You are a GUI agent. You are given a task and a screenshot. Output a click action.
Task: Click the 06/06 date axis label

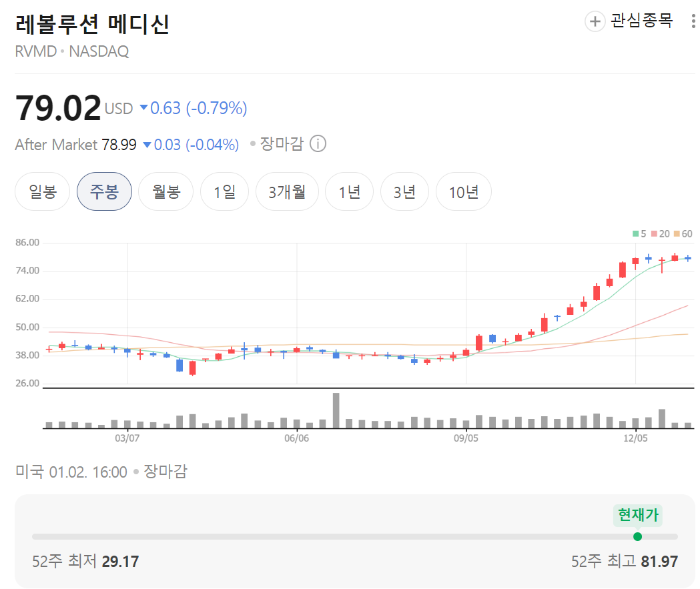[296, 438]
